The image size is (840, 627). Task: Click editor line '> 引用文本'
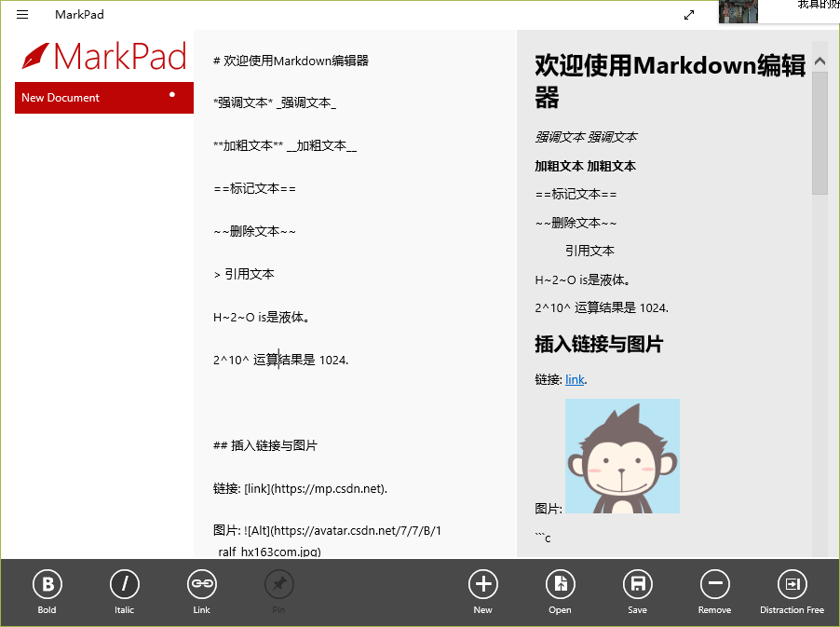click(244, 274)
